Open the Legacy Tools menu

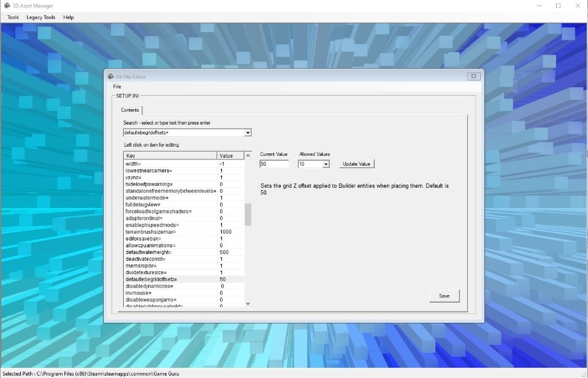click(x=40, y=17)
